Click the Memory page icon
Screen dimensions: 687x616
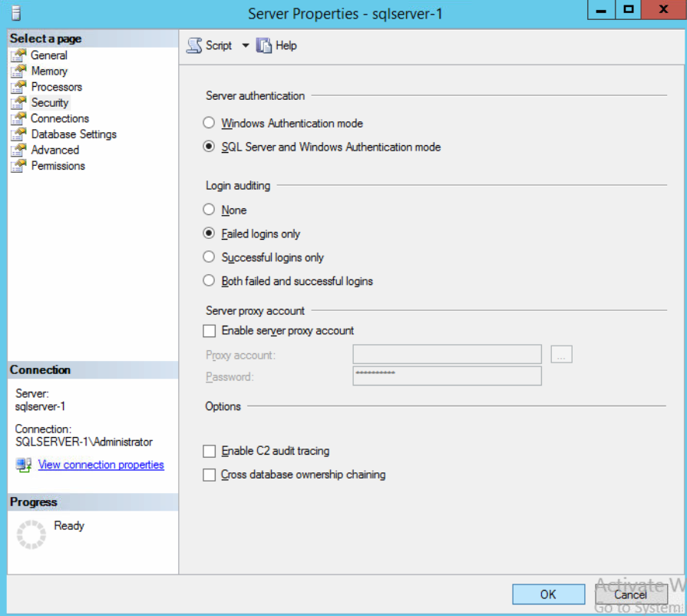[18, 71]
